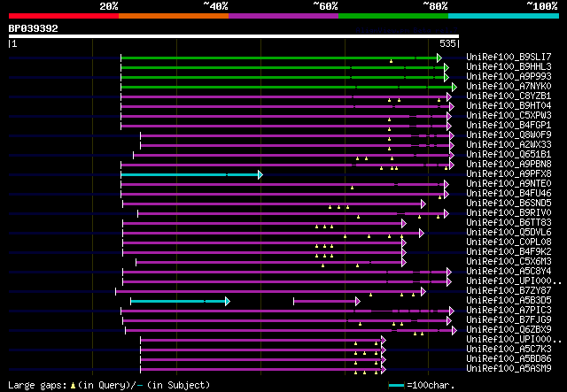The width and height of the screenshot is (567, 392).
Task: Select hit UniRef100_C0PL08
Action: point(509,242)
